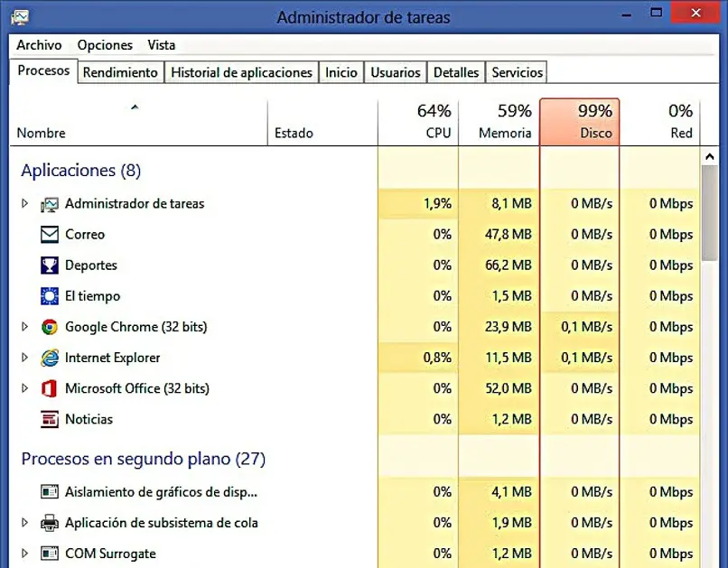
Task: Sort by the Estado column header
Action: 322,123
